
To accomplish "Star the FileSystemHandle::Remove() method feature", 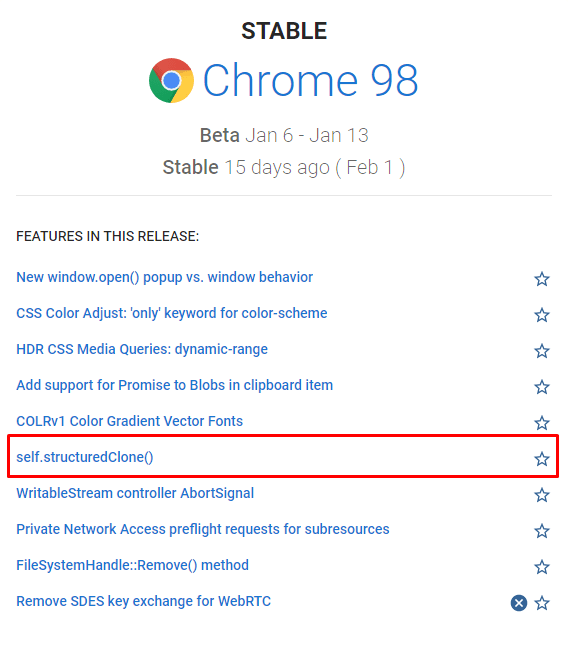I will 542,567.
